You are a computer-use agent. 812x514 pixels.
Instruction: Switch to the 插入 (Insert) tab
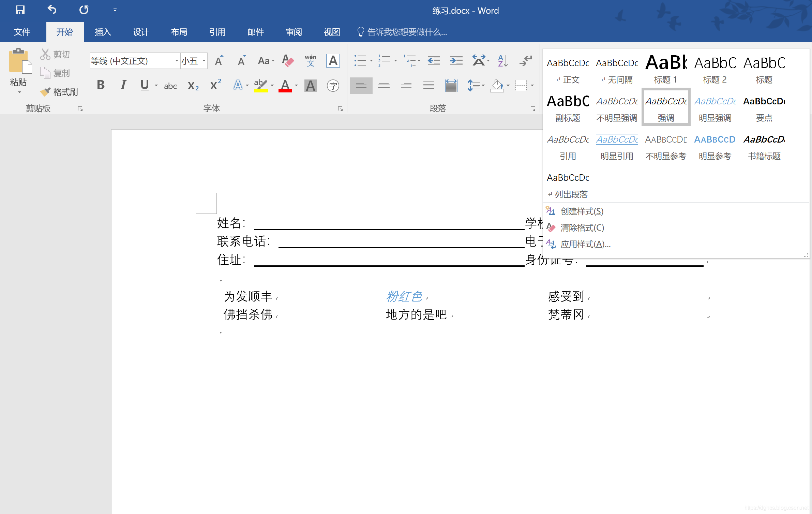point(103,32)
